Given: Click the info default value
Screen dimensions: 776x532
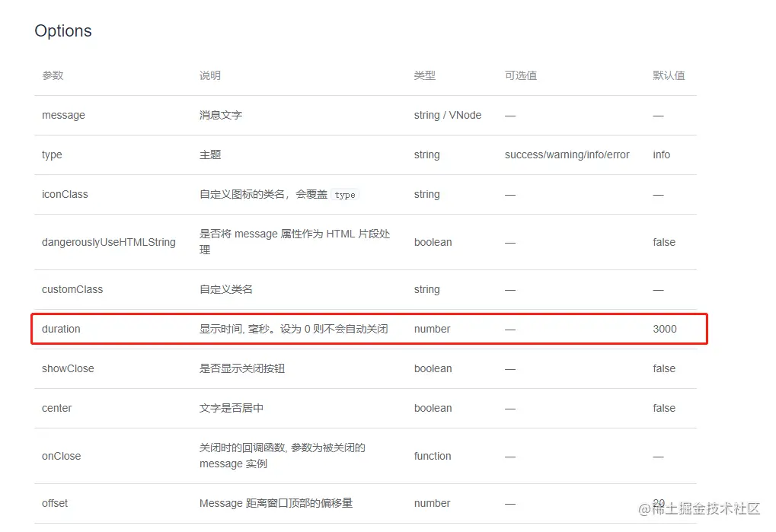Looking at the screenshot, I should click(x=661, y=155).
